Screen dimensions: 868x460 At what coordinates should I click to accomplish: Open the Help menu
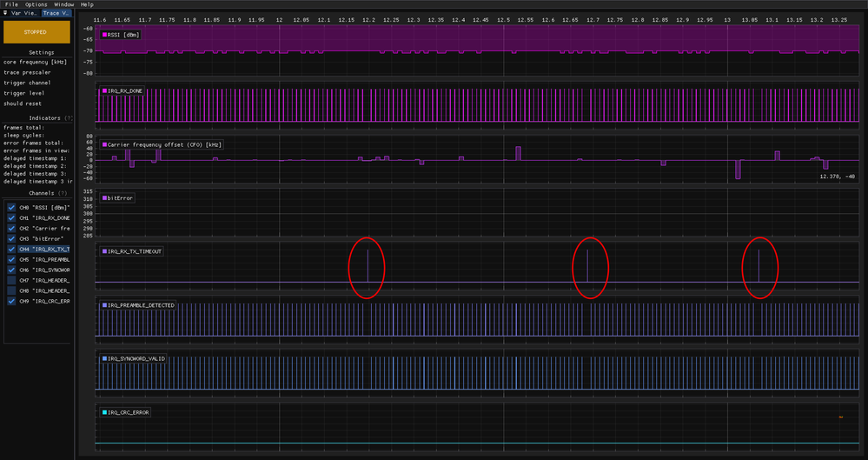[87, 4]
